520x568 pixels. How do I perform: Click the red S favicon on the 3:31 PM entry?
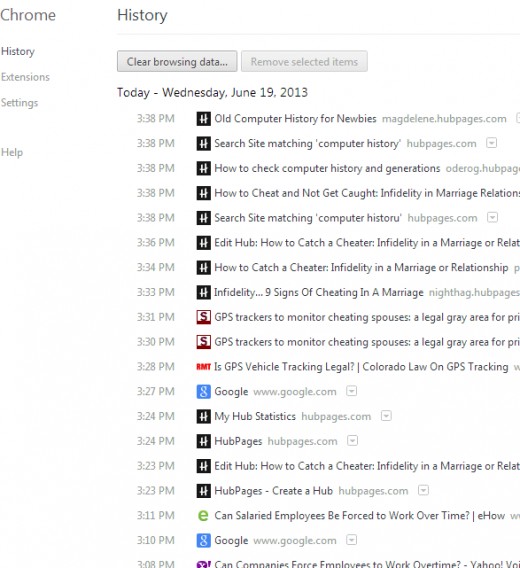(x=203, y=317)
